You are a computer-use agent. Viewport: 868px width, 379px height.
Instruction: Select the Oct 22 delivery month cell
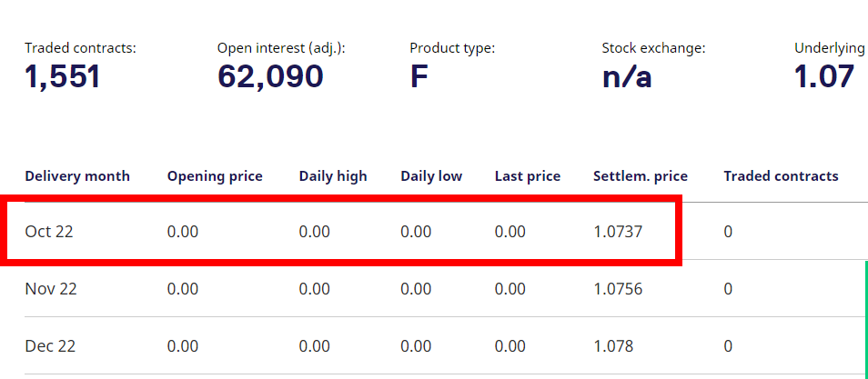point(49,232)
